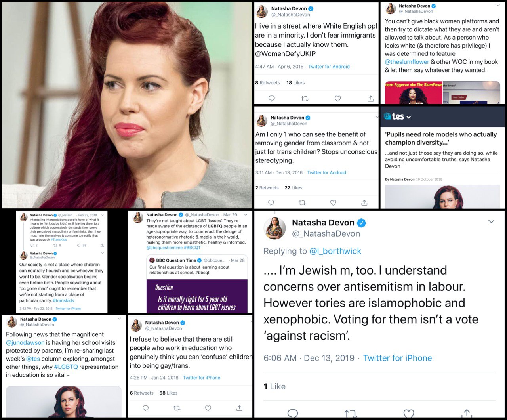Like the 'confuse children' tweet from Jan 24
This screenshot has height=420, width=507.
[208, 408]
